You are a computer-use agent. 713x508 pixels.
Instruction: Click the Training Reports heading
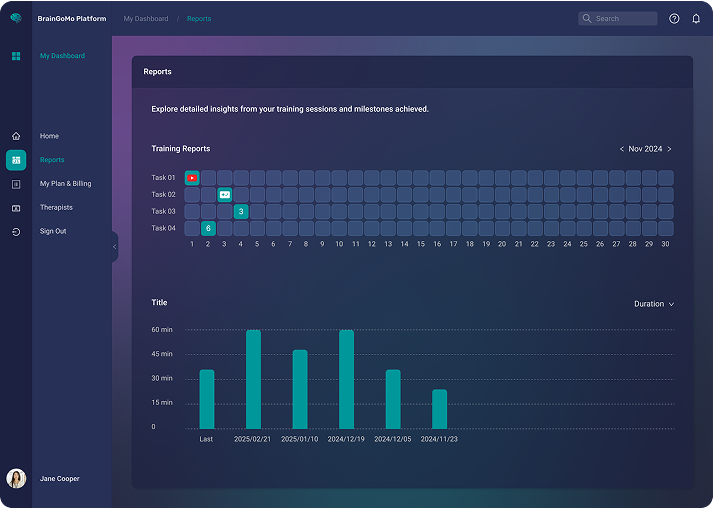point(181,149)
